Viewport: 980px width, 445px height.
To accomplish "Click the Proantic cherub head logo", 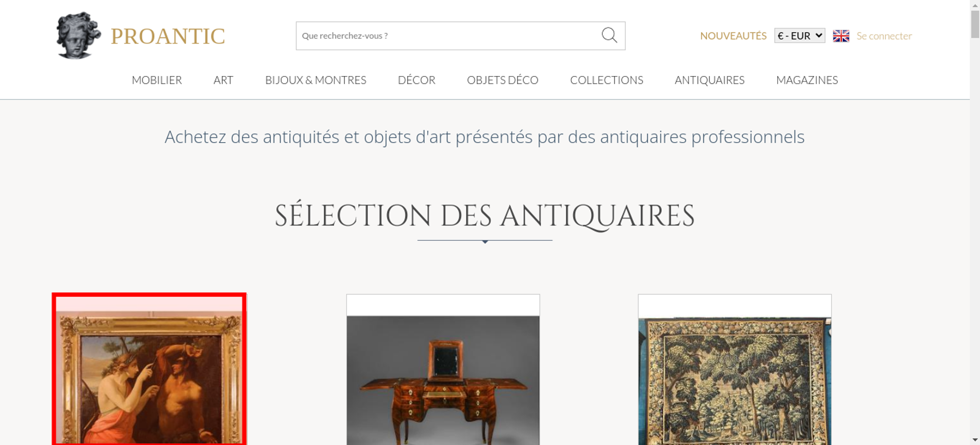I will (x=78, y=35).
